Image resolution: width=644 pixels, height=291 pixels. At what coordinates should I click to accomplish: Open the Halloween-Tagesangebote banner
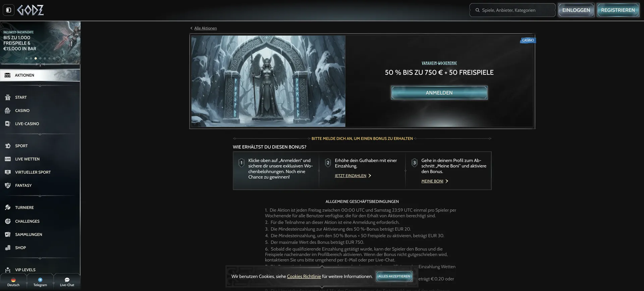coord(40,42)
